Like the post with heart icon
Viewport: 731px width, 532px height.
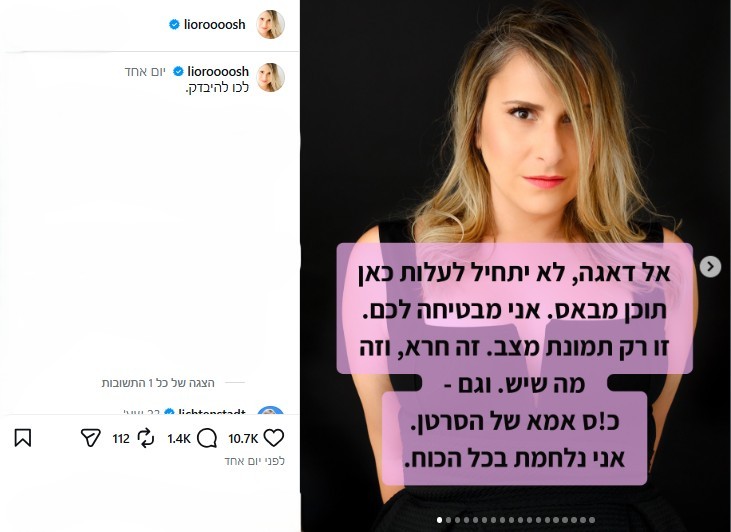coord(274,438)
